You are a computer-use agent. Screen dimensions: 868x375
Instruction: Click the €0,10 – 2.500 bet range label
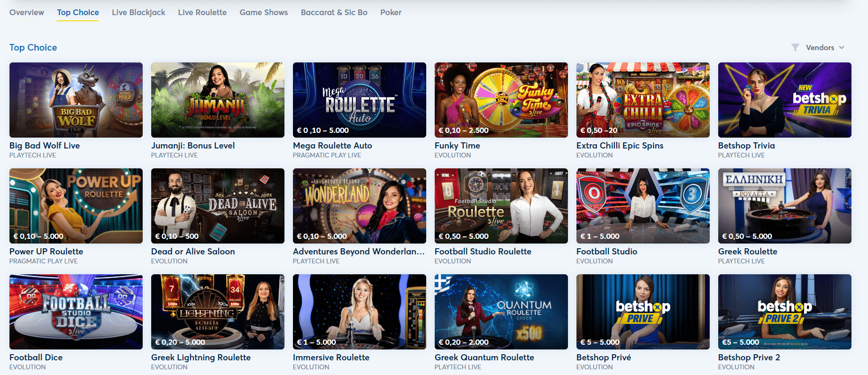464,130
